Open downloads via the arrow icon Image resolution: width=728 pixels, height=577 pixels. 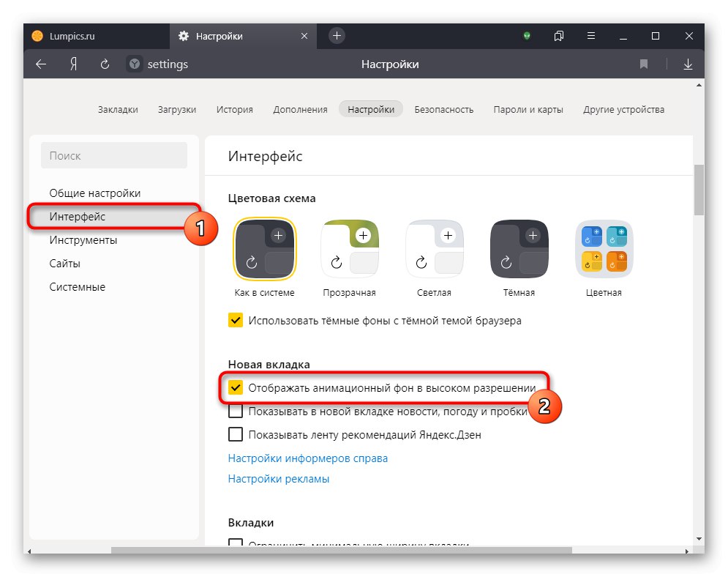pos(688,64)
